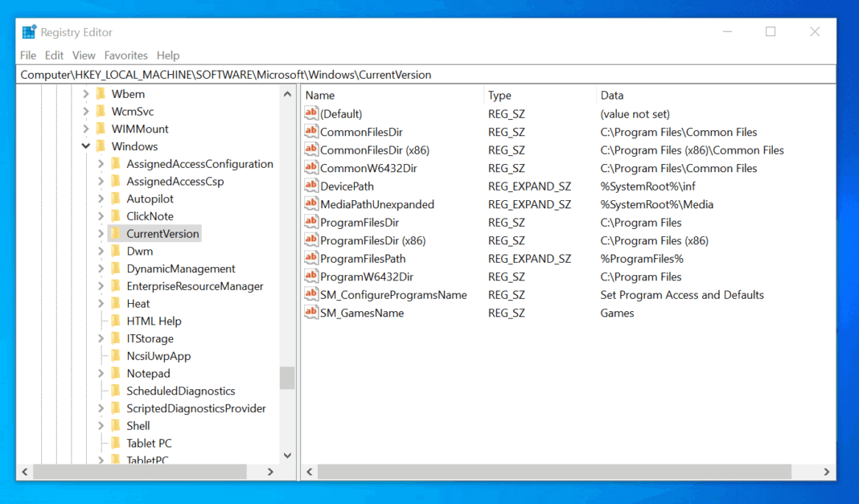This screenshot has width=859, height=504.
Task: Open the Favorites menu
Action: tap(125, 55)
